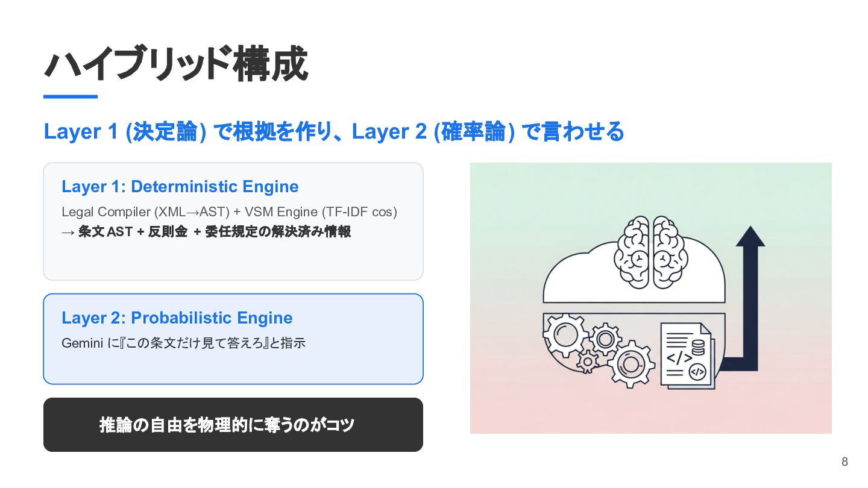Select the Layer 2: Probabilistic Engine heading
The width and height of the screenshot is (868, 488).
[x=177, y=318]
